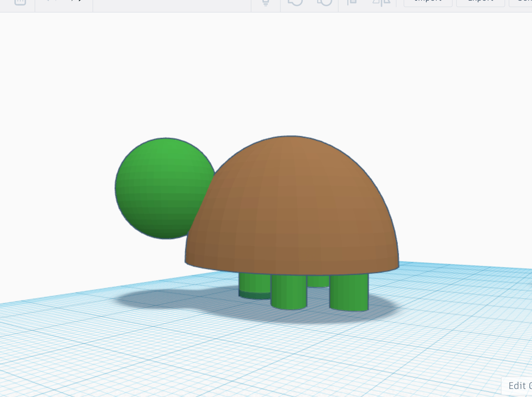This screenshot has height=397, width=532.
Task: Click the trash delete icon
Action: tap(20, 2)
